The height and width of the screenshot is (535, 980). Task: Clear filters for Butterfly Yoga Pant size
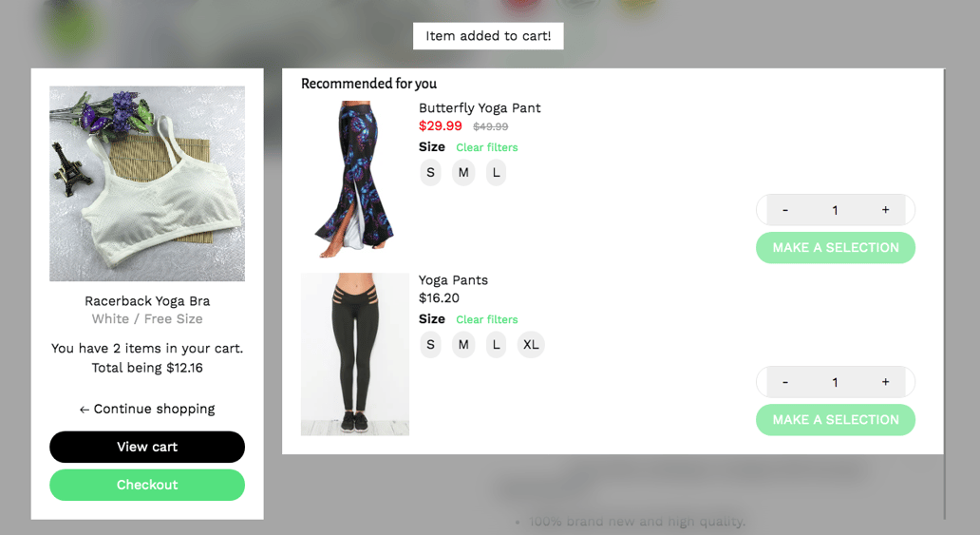tap(487, 147)
